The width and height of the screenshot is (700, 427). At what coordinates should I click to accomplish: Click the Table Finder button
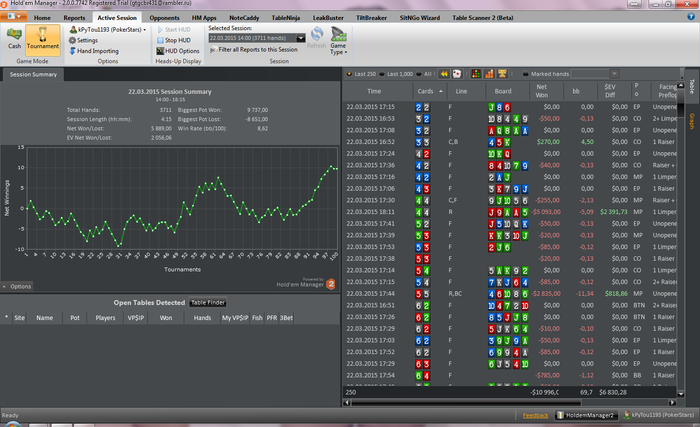[208, 303]
